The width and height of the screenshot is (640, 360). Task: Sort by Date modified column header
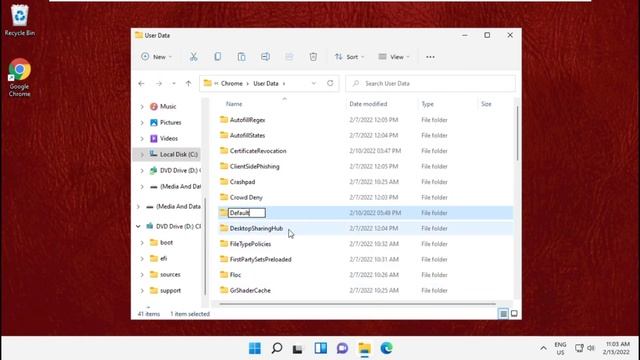click(368, 104)
